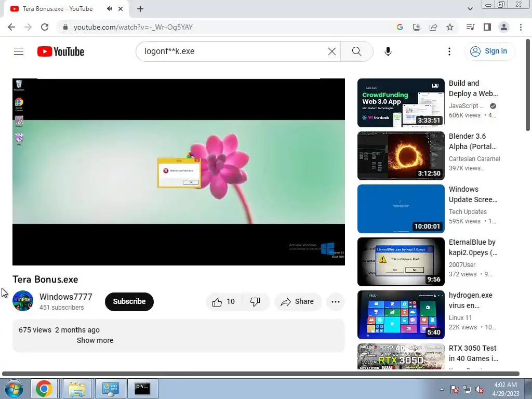Clear the search query with X
532x399 pixels.
coord(332,51)
